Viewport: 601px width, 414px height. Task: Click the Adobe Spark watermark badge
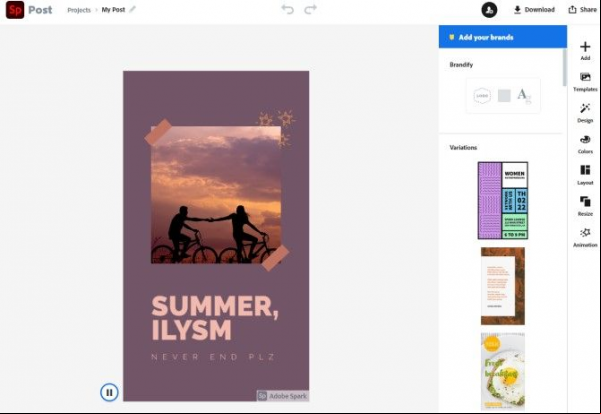tap(283, 396)
